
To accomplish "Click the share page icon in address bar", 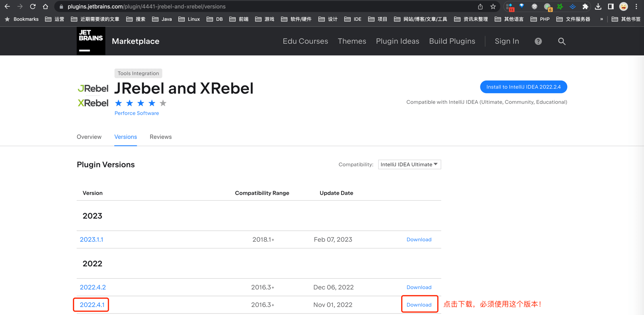I will (480, 6).
